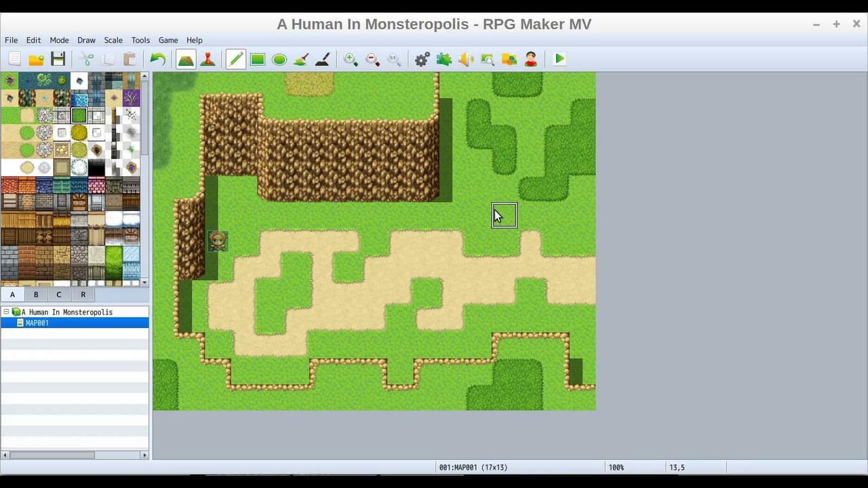This screenshot has width=868, height=488.
Task: Click the 100% zoom status text
Action: tap(616, 468)
